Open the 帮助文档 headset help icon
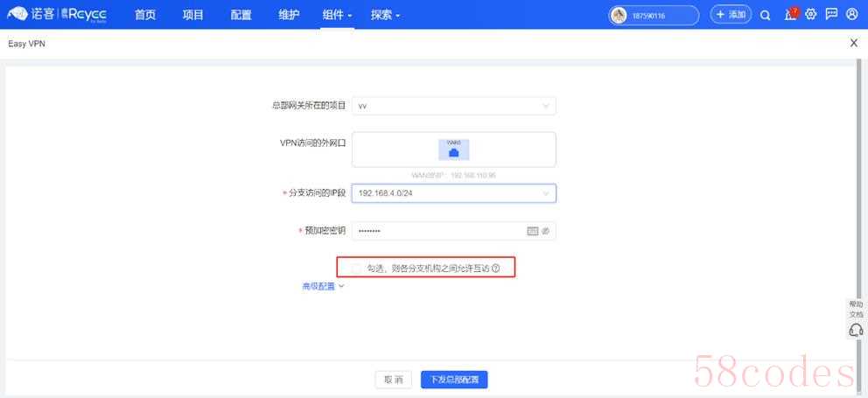868x398 pixels. click(856, 330)
